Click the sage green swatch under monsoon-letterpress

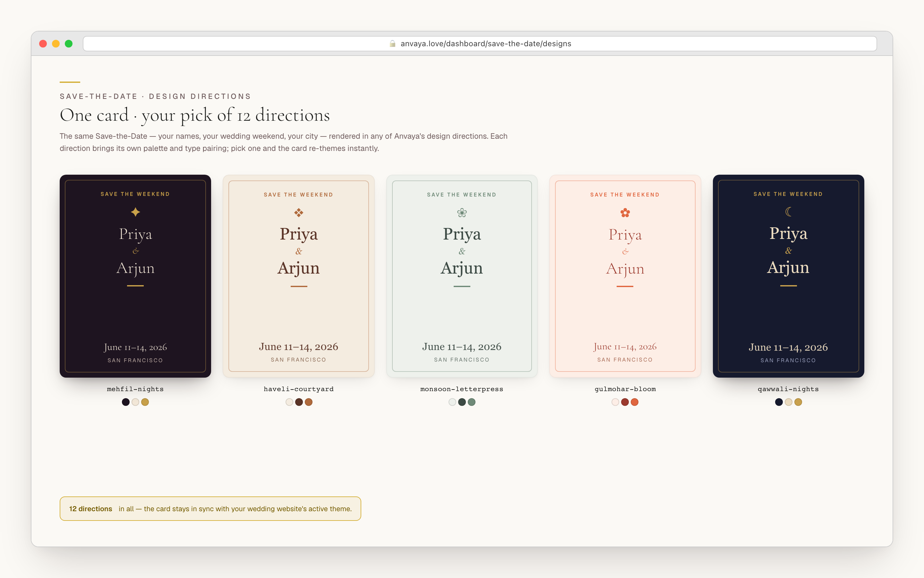pos(472,402)
